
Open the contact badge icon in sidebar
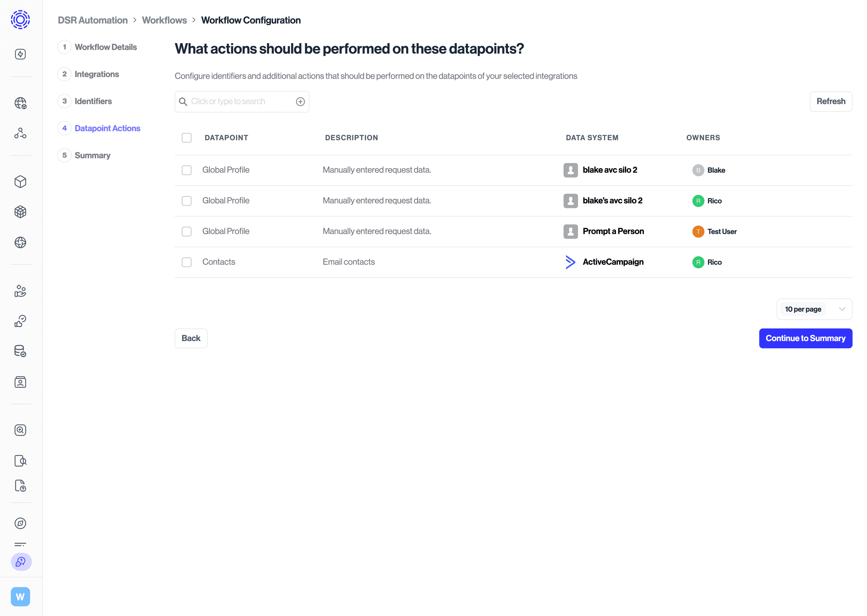[21, 382]
